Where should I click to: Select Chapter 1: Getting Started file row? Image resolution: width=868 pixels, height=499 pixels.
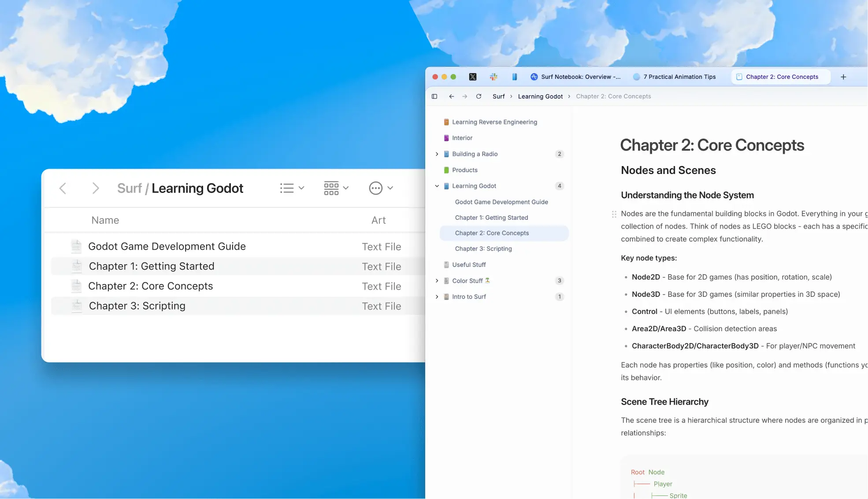tap(152, 266)
